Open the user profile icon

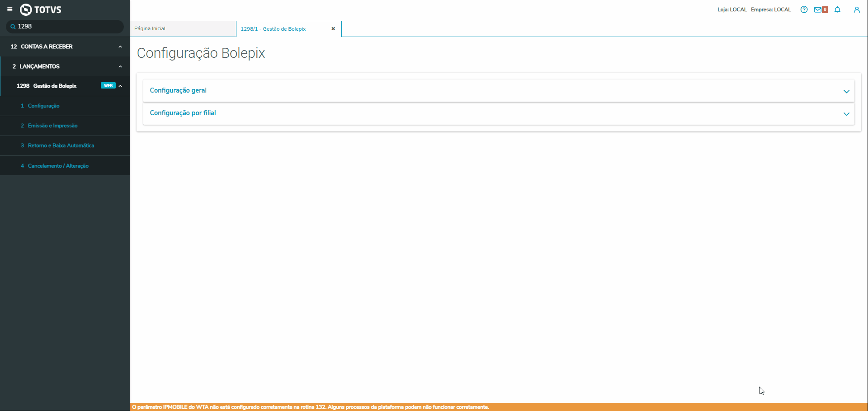point(857,9)
